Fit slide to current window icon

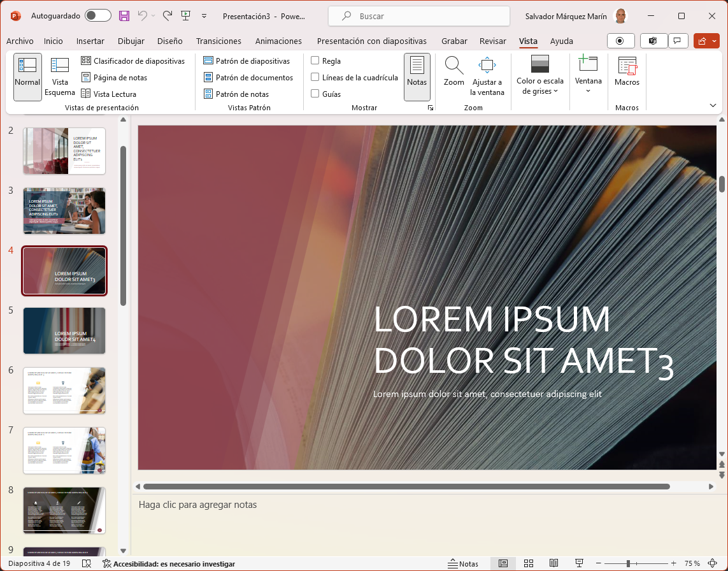[x=713, y=563]
